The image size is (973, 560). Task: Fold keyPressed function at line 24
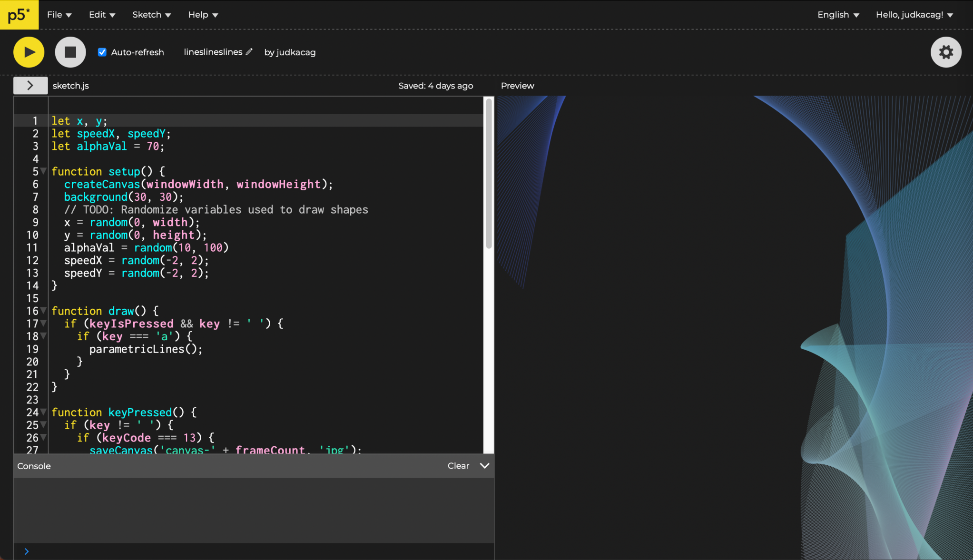coord(43,412)
